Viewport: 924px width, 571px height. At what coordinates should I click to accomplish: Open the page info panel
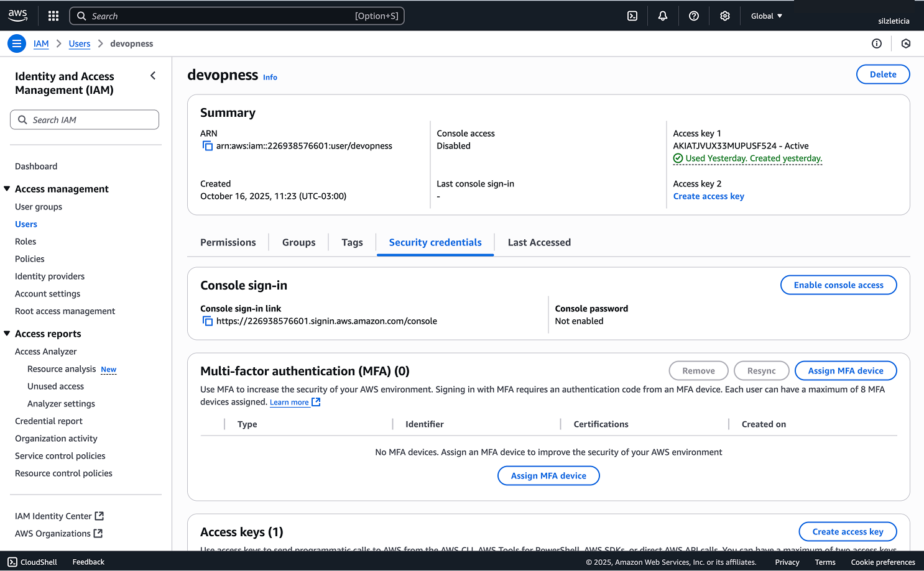877,43
